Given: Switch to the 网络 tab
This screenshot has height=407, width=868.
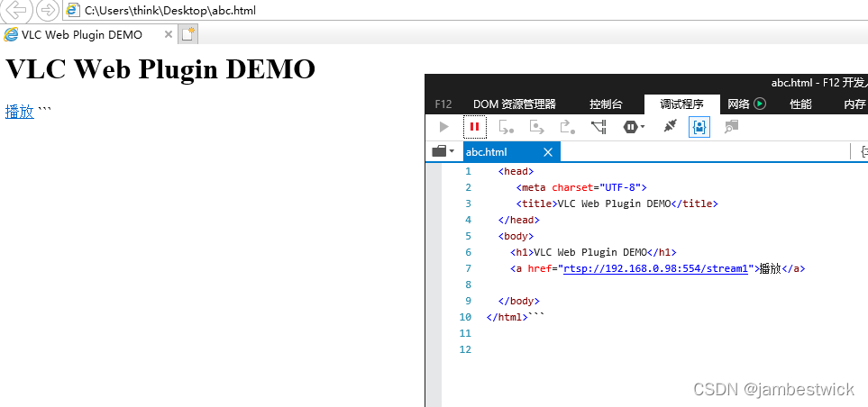Looking at the screenshot, I should coord(746,104).
